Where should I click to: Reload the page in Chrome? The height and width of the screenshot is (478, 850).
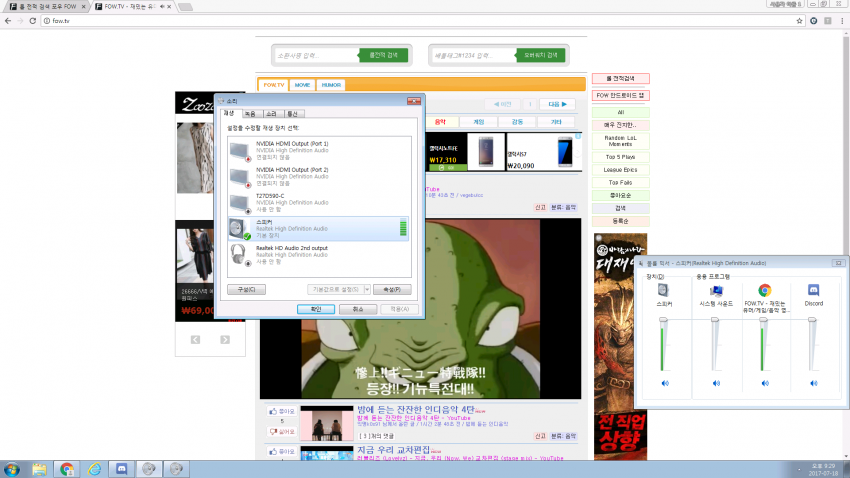pyautogui.click(x=33, y=21)
